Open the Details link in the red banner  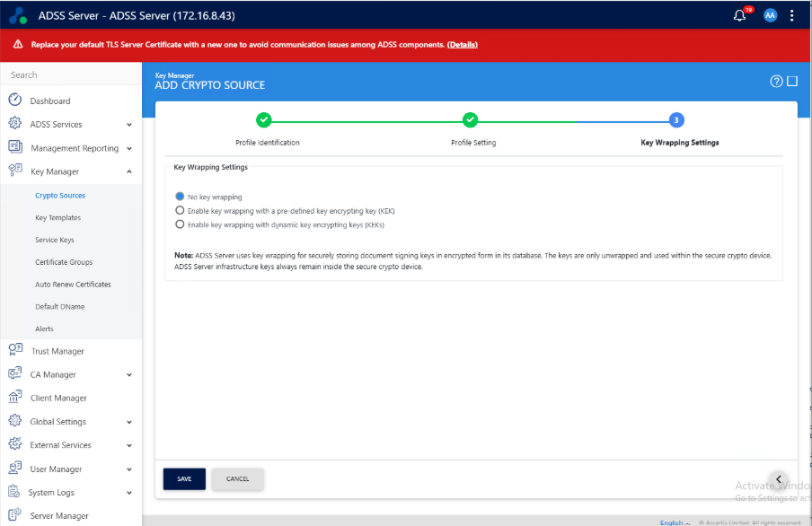click(462, 45)
